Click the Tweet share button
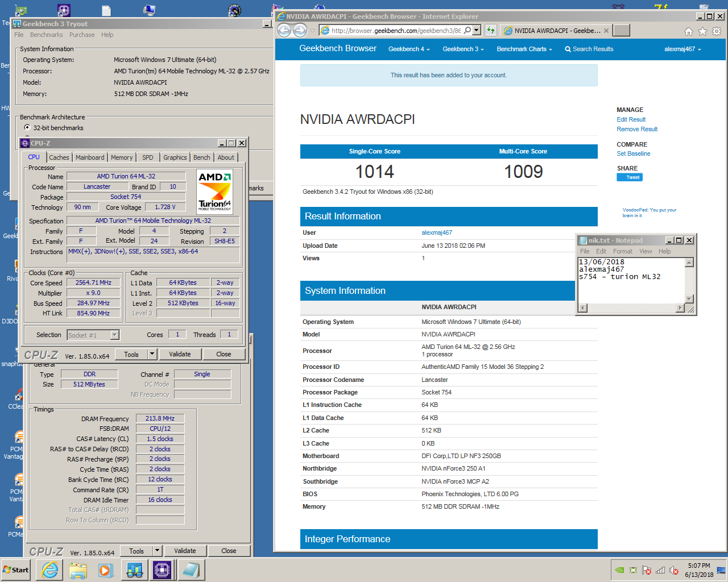This screenshot has width=728, height=582. (630, 177)
